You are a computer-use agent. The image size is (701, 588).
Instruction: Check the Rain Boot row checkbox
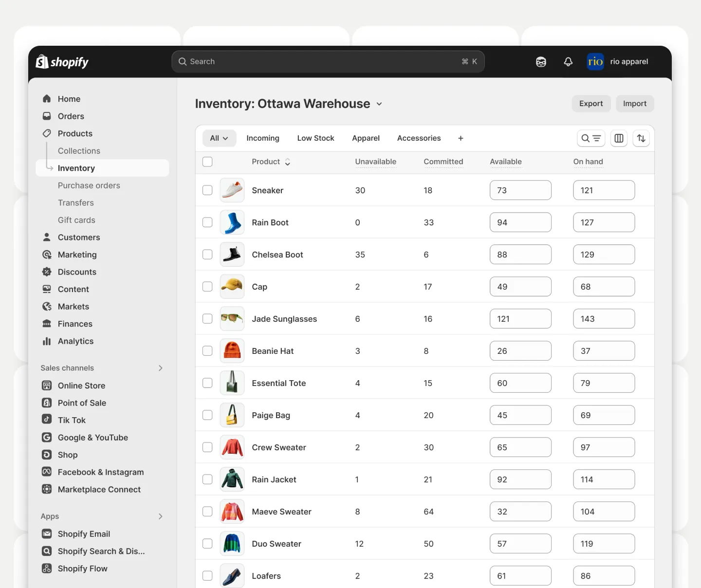(207, 222)
